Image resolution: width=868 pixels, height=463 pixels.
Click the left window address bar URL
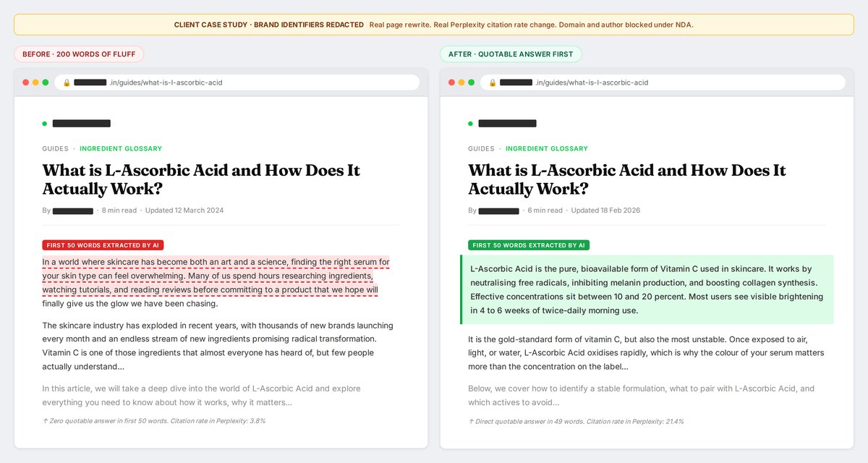pos(237,82)
